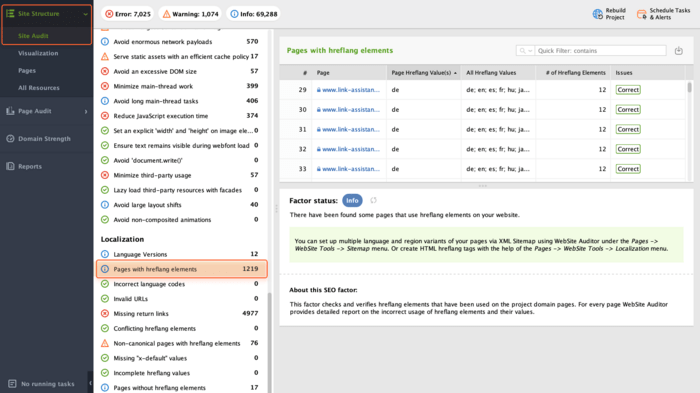Click the Warning 1,074 counter
The height and width of the screenshot is (393, 700).
(x=190, y=14)
